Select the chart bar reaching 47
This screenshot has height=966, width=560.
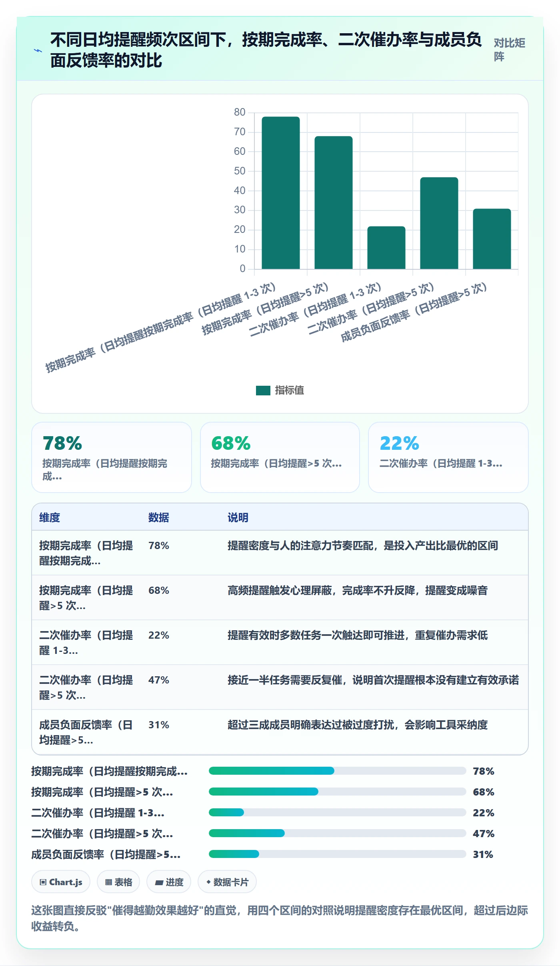tap(439, 223)
